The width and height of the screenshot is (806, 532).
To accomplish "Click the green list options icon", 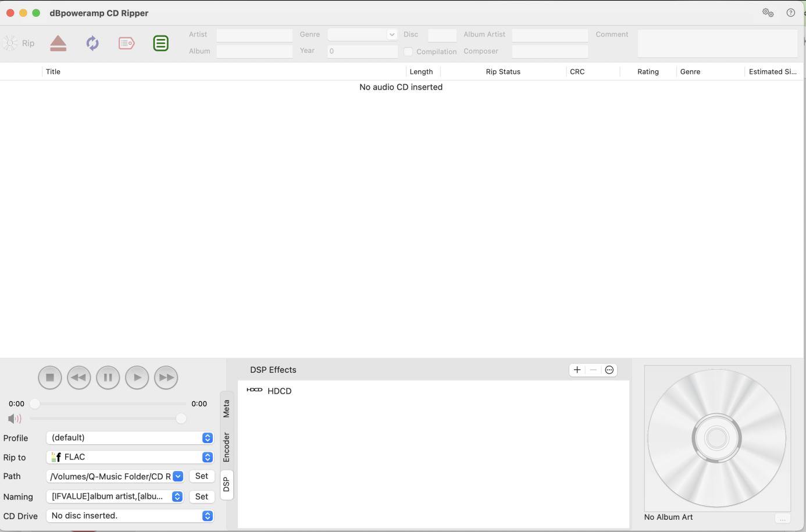I will tap(161, 44).
